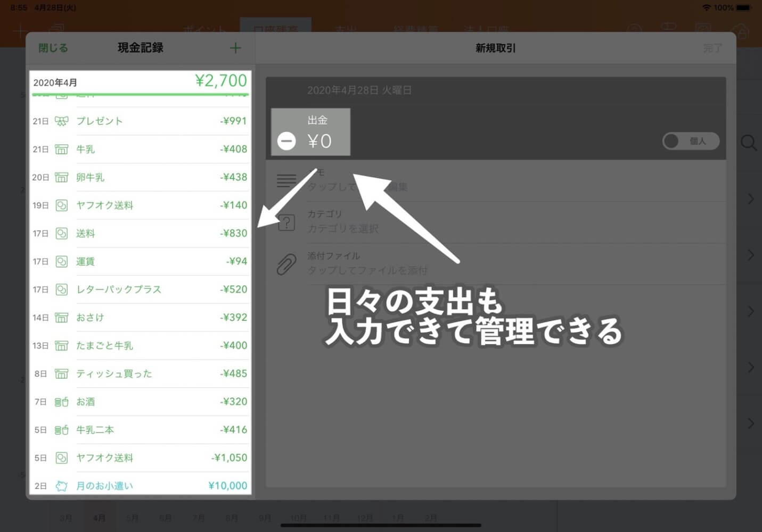Screen dimensions: 762x532
Task: Open レターパックプラス entry -¥520
Action: [x=140, y=289]
